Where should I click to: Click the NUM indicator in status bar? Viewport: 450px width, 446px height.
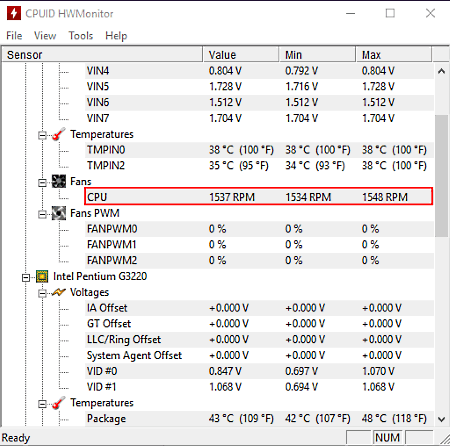[x=387, y=437]
